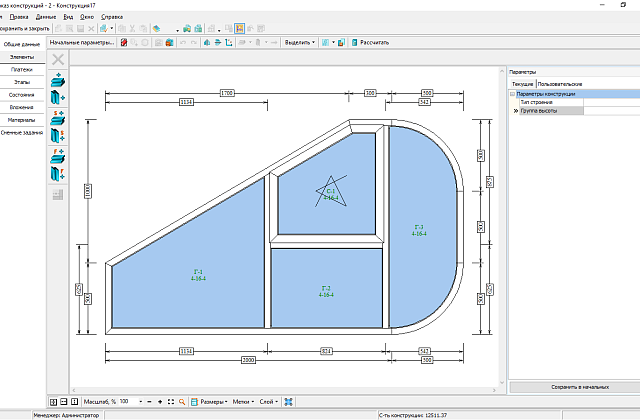The height and width of the screenshot is (420, 640).
Task: Click the axes dimension tool icon
Action: click(229, 42)
